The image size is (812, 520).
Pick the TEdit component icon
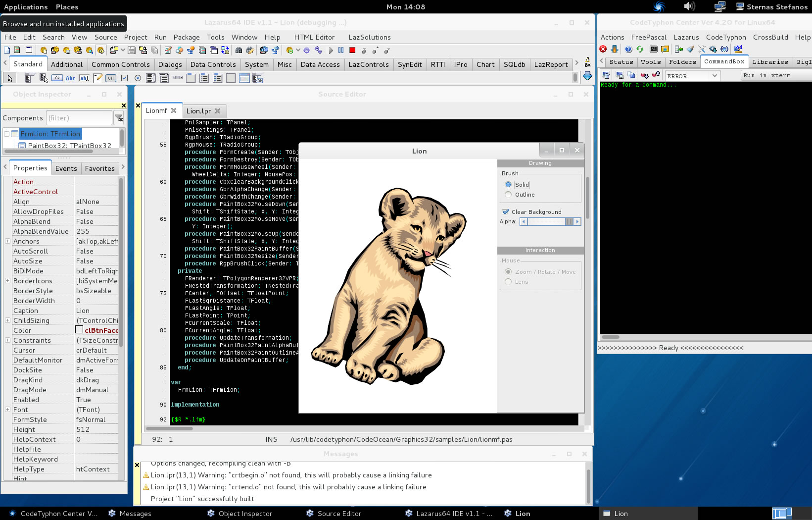[x=84, y=78]
